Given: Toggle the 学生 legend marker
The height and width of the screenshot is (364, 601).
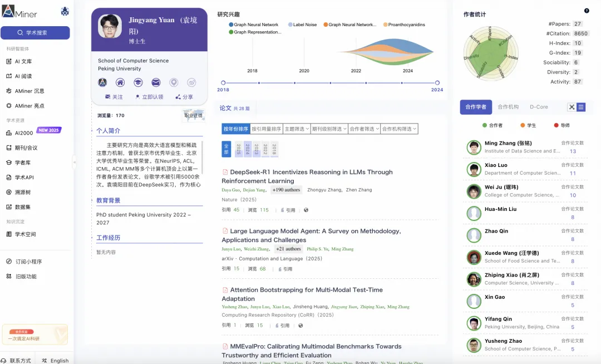Looking at the screenshot, I should point(527,125).
